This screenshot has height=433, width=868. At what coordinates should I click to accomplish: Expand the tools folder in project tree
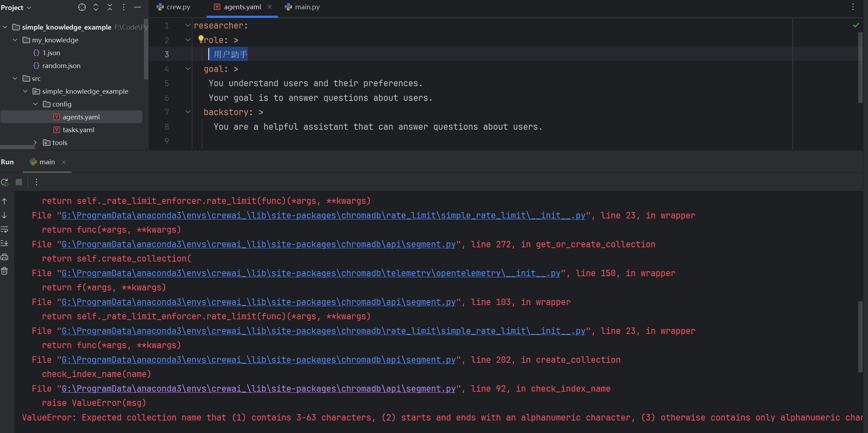coord(35,143)
